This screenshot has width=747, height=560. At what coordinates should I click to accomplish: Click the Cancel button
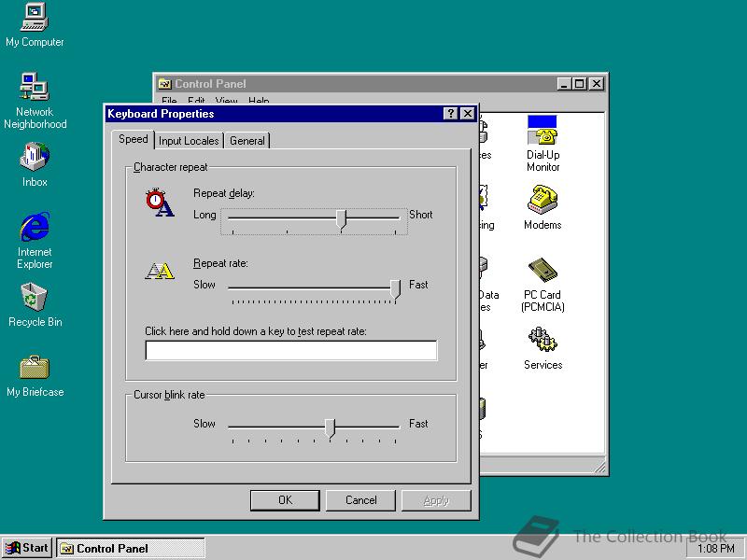point(360,500)
